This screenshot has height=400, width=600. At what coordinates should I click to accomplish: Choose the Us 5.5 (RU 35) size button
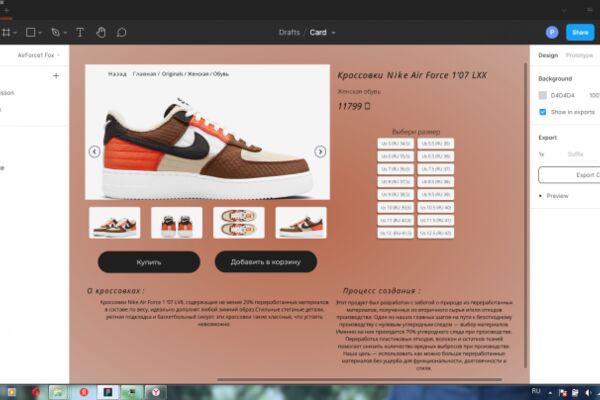click(435, 144)
